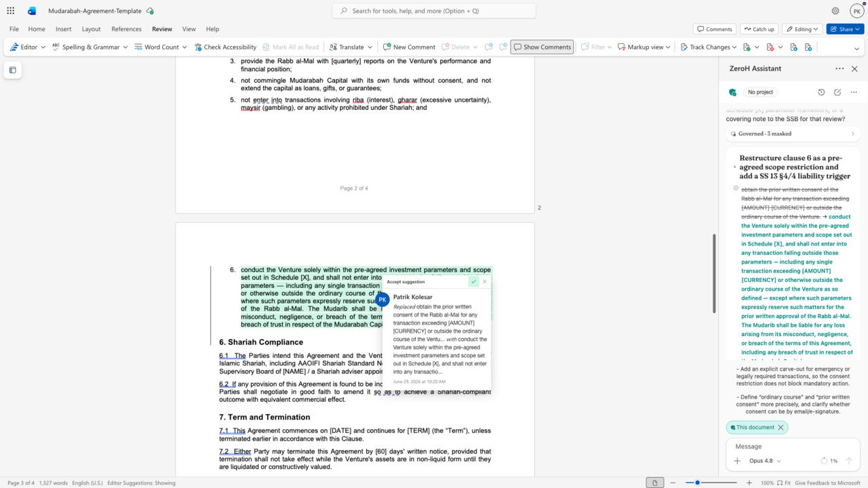Open the app launcher grid
868x488 pixels.
coord(11,11)
